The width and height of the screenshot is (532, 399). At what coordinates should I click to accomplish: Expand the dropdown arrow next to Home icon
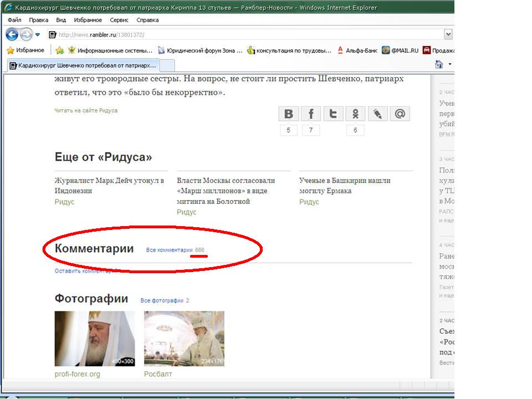coord(449,65)
